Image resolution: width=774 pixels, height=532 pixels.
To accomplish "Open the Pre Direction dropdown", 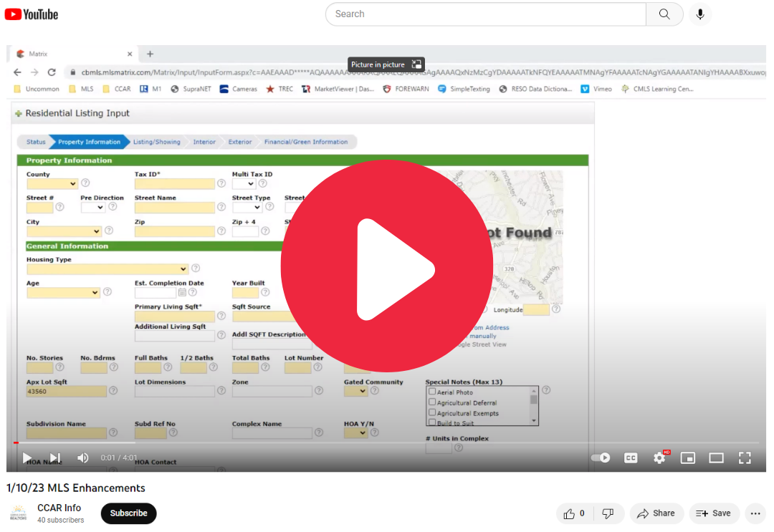I will [x=92, y=208].
